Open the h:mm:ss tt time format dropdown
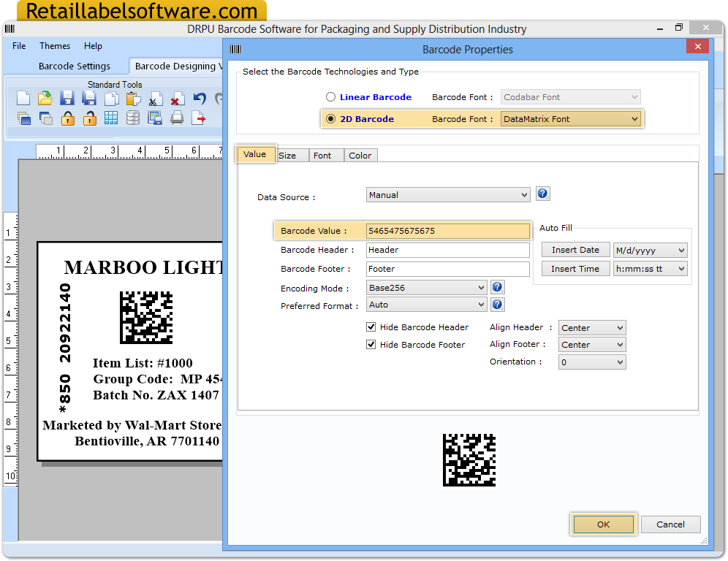 pyautogui.click(x=650, y=269)
